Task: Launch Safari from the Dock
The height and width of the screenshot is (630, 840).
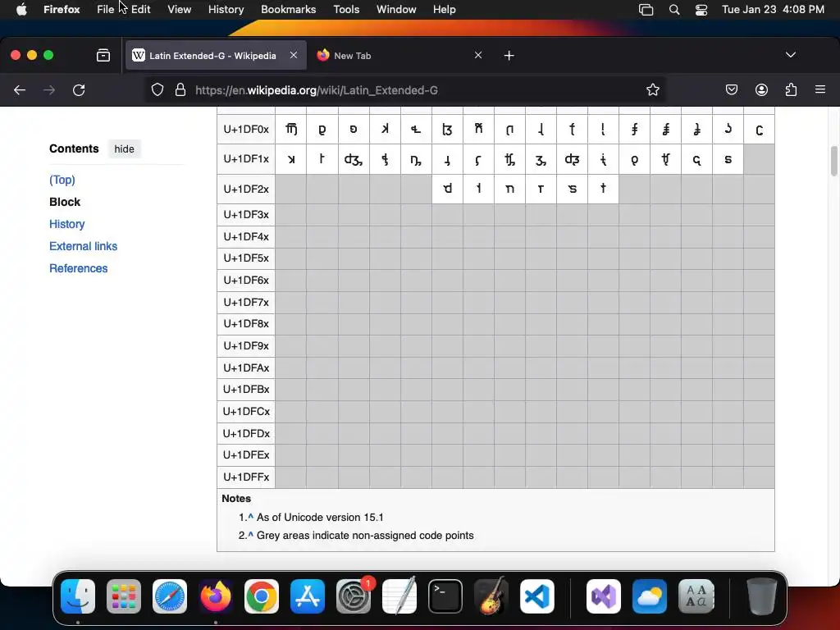Action: pyautogui.click(x=170, y=596)
